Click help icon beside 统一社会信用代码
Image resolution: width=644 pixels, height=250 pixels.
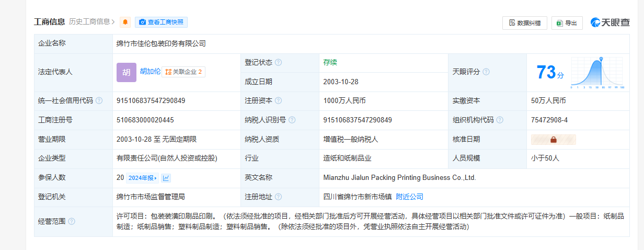[x=99, y=100]
